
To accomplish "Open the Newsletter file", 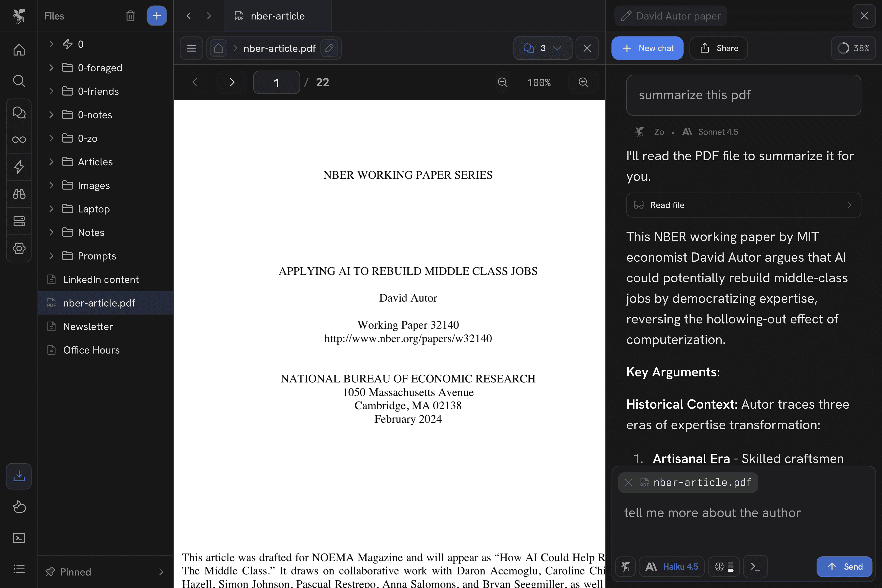I will (x=88, y=326).
